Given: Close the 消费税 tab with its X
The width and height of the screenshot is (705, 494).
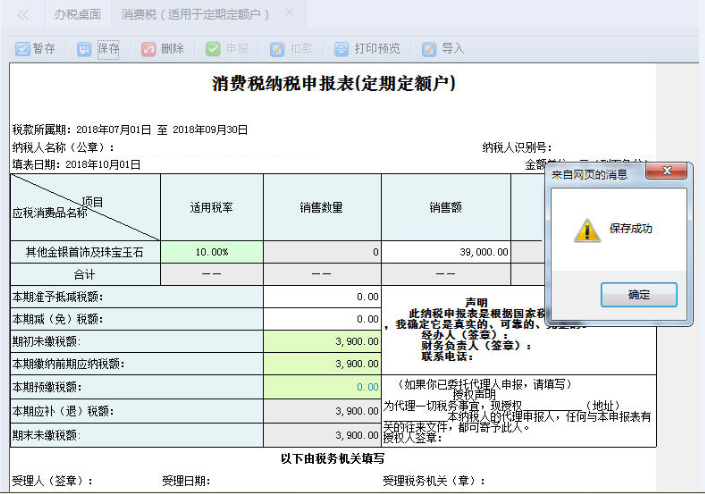Looking at the screenshot, I should click(x=289, y=13).
